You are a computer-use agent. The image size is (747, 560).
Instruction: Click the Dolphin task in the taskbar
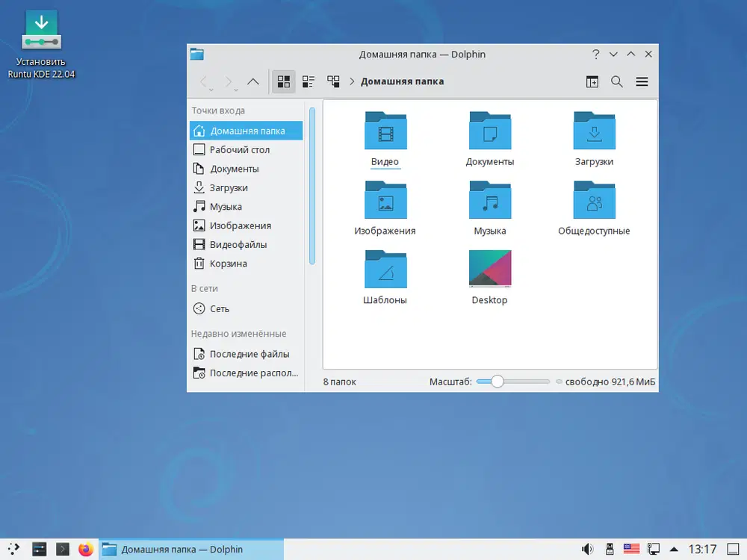(191, 549)
